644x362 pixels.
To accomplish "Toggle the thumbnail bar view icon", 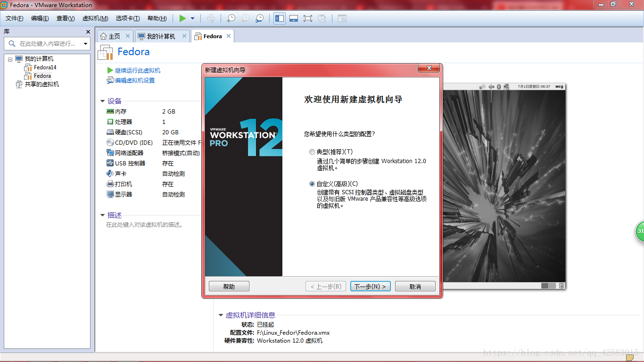I will point(294,18).
